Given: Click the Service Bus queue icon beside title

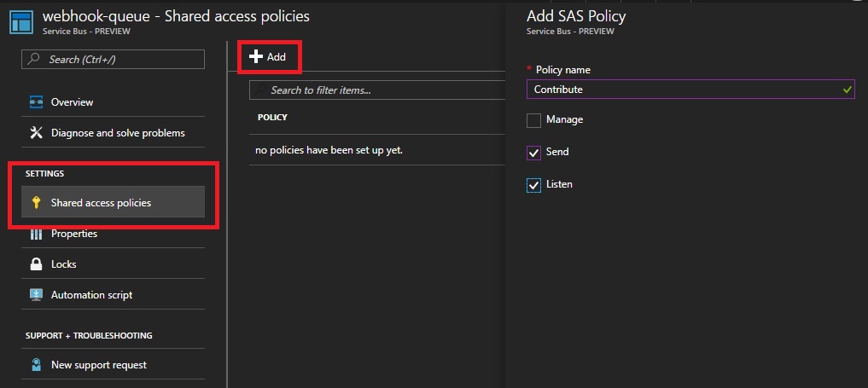Looking at the screenshot, I should click(21, 21).
